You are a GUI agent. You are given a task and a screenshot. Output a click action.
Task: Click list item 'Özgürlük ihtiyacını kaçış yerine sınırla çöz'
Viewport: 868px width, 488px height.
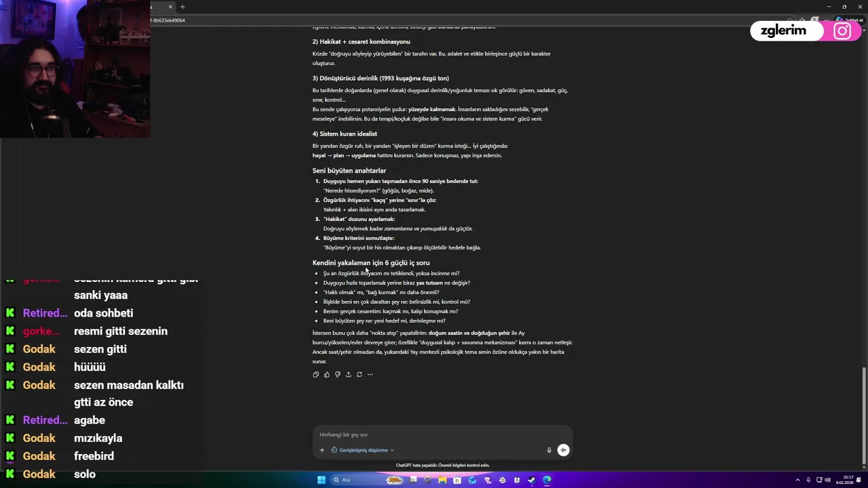[380, 200]
